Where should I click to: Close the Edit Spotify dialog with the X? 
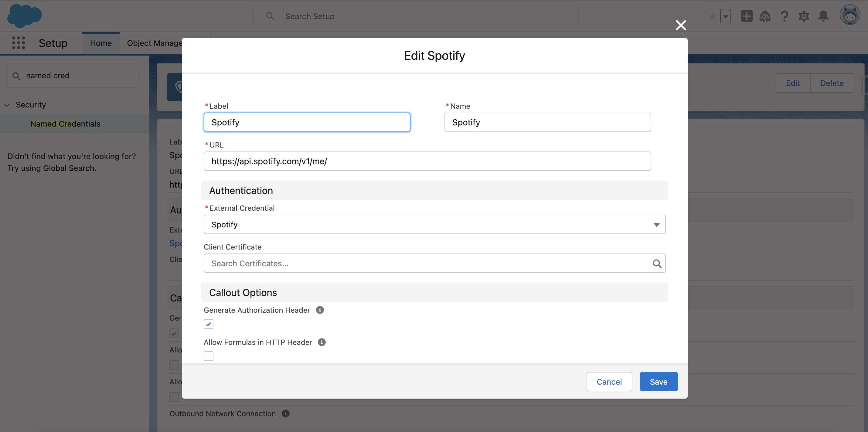click(681, 25)
